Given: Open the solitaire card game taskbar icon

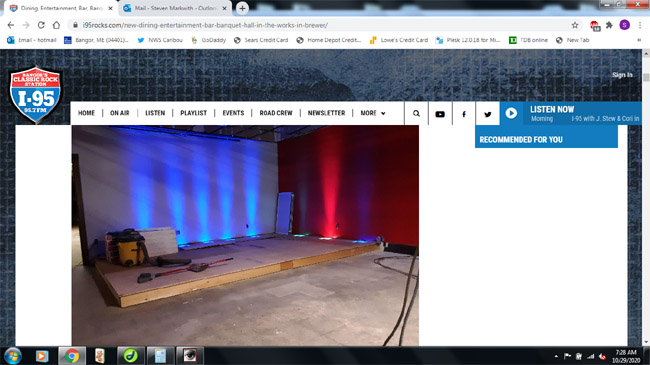Looking at the screenshot, I should (100, 356).
